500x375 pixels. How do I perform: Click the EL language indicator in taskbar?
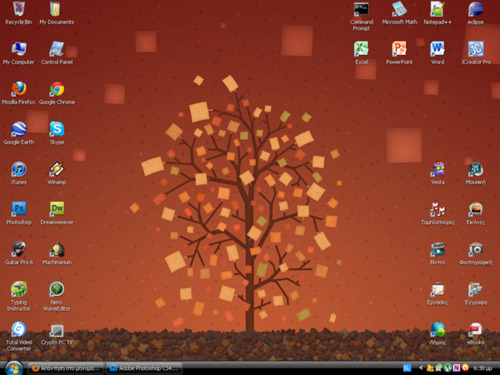[x=407, y=368]
